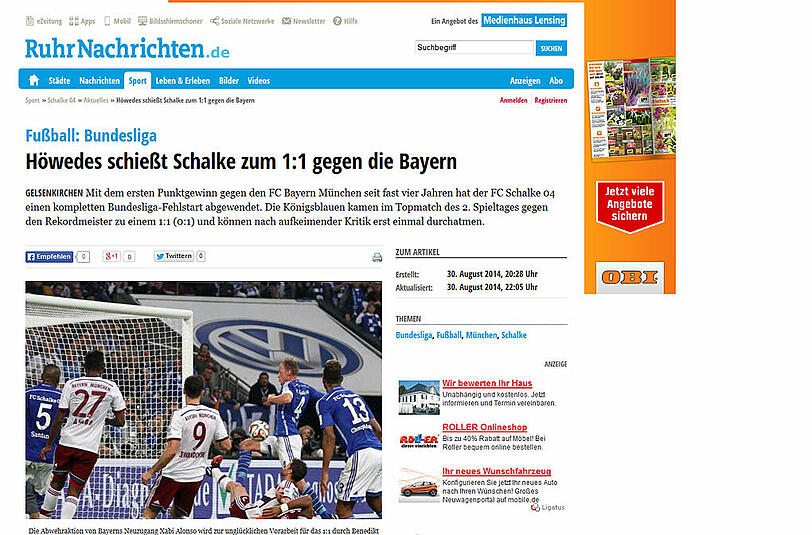Screen dimensions: 812x535
Task: Open the Soziale Netzwerke share icon
Action: pyautogui.click(x=214, y=21)
